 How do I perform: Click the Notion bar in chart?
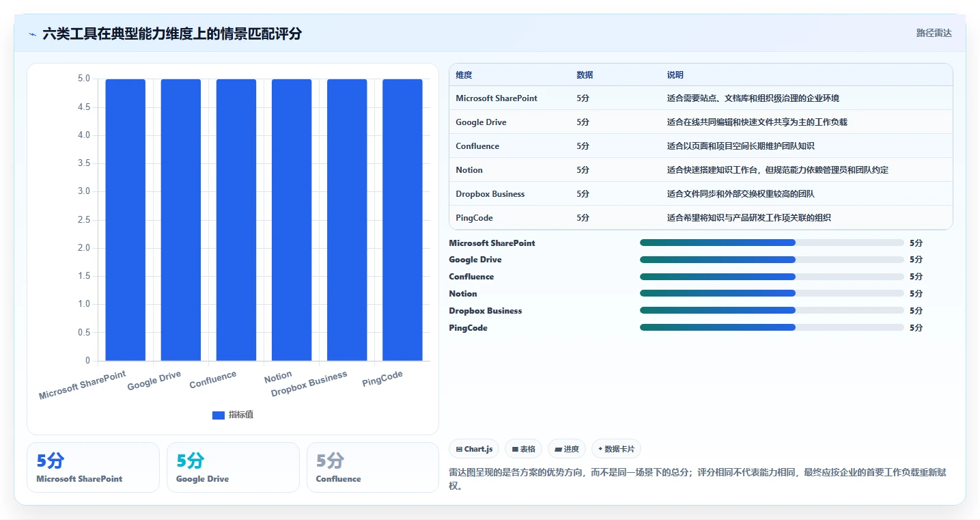point(292,220)
